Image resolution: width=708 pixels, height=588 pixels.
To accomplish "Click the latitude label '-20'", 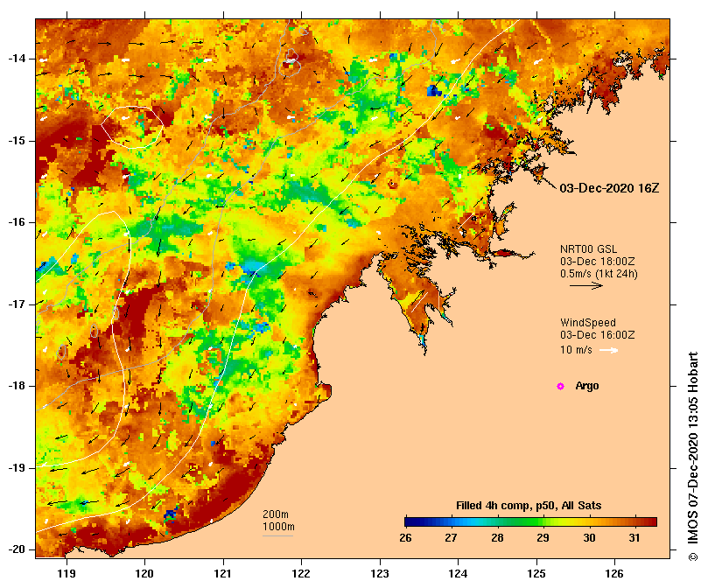I will 17,550.
